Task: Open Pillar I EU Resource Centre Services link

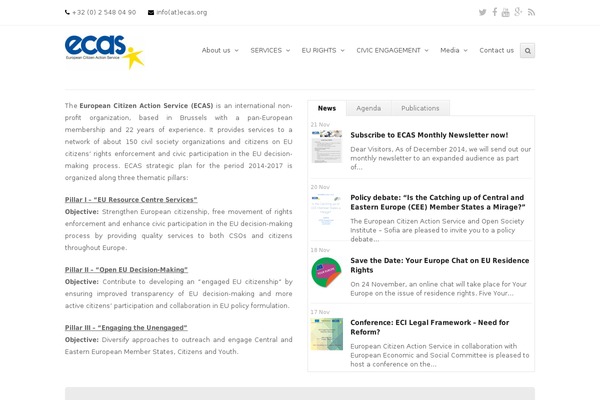Action: click(x=131, y=200)
